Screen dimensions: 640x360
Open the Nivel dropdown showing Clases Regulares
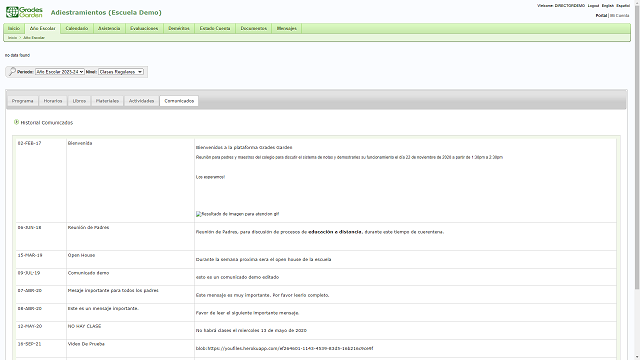click(120, 72)
